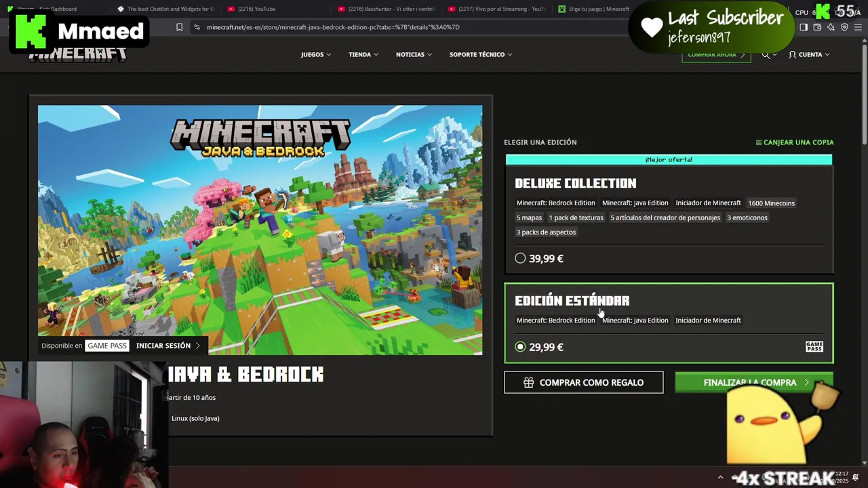Click 5 artículos del creador de personajes tag

point(665,218)
